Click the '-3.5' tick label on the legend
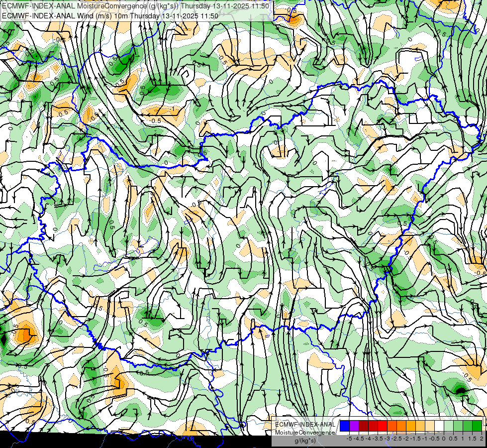This screenshot has width=487, height=448. (x=378, y=439)
